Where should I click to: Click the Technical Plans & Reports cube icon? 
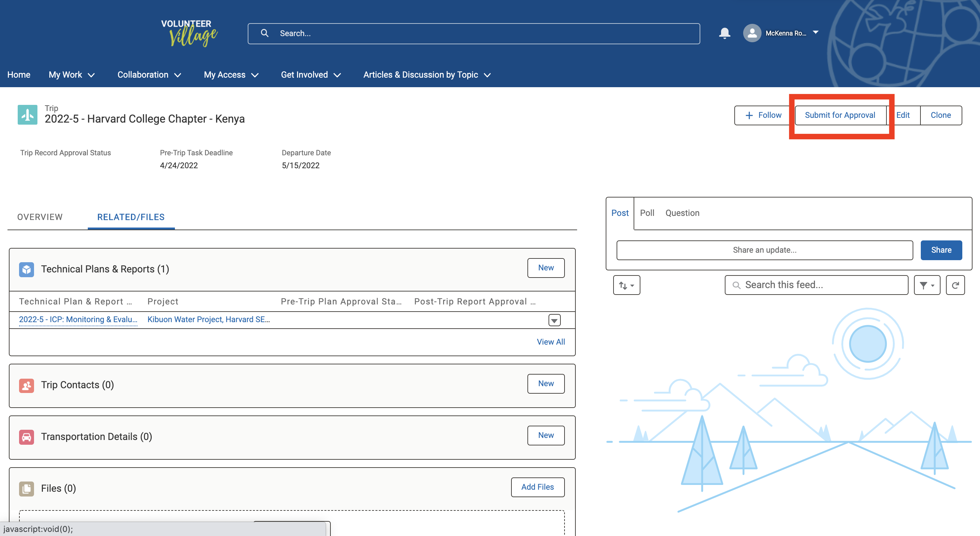(x=26, y=269)
